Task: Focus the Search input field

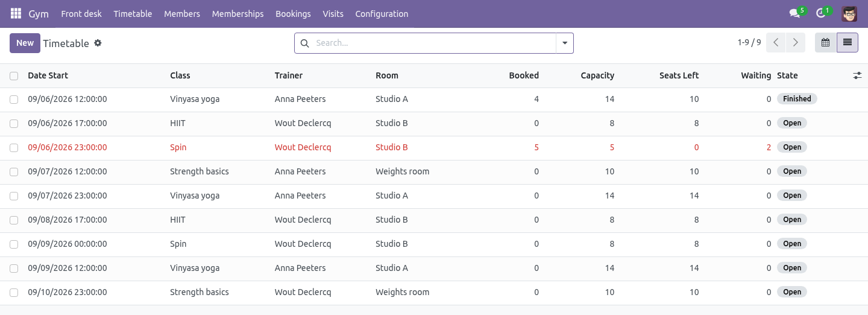Action: click(433, 43)
